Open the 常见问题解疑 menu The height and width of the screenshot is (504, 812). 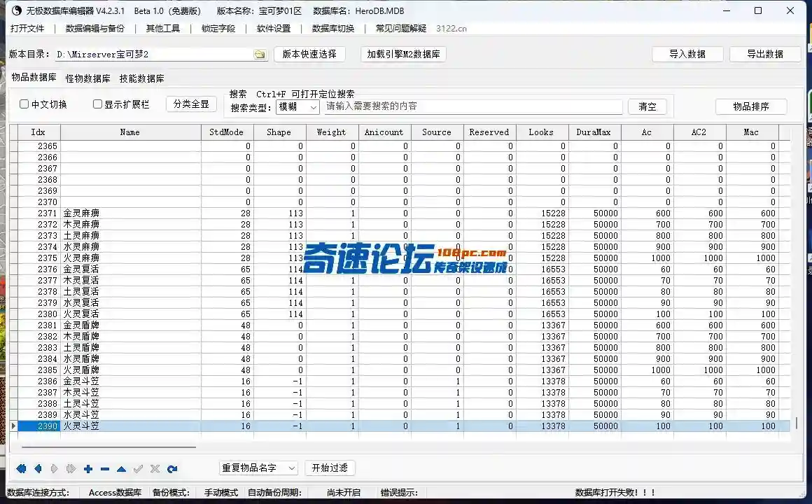pos(401,29)
